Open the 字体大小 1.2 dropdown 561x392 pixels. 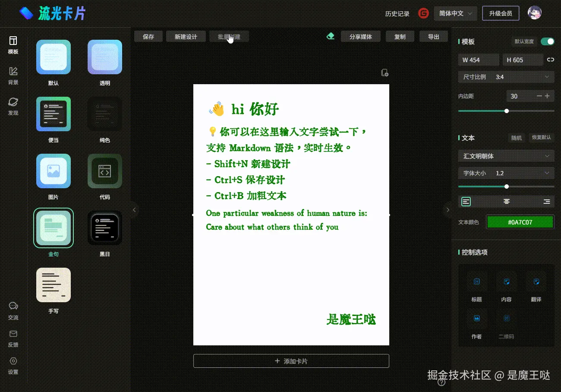pyautogui.click(x=506, y=173)
